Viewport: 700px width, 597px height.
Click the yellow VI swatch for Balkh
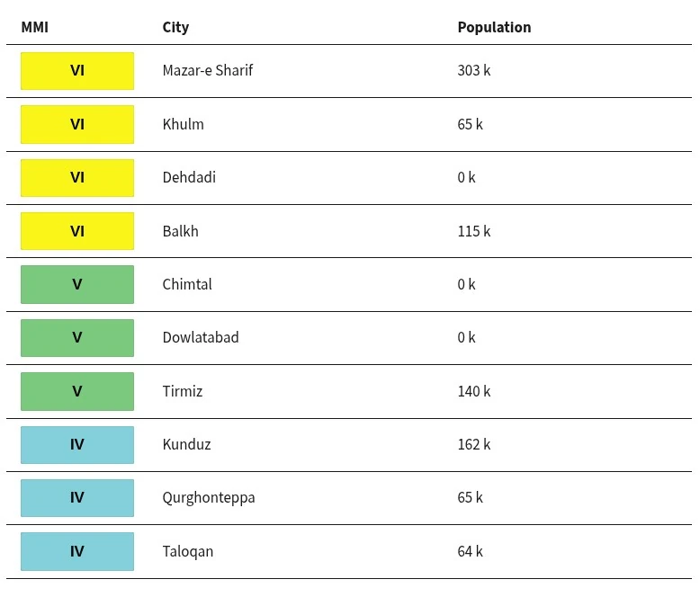(x=77, y=231)
